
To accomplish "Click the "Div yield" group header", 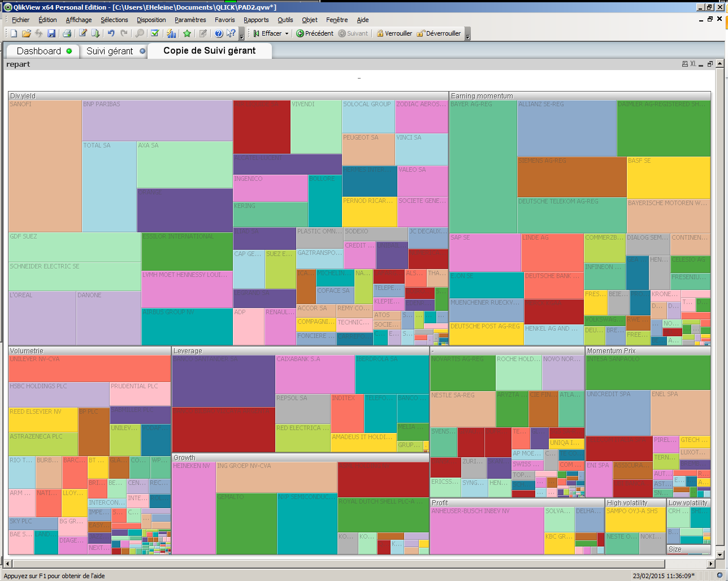I will [x=229, y=96].
